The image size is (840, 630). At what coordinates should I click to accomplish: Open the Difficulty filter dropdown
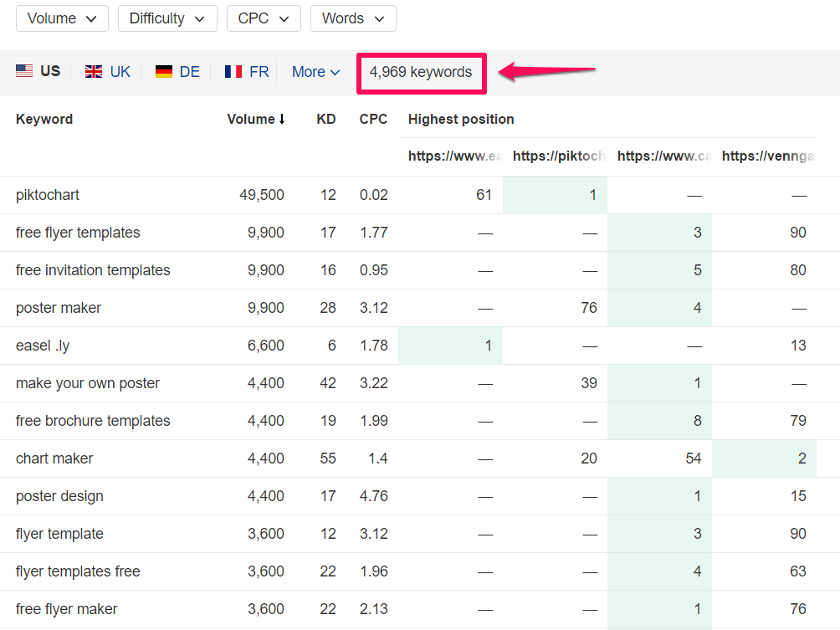[x=167, y=18]
